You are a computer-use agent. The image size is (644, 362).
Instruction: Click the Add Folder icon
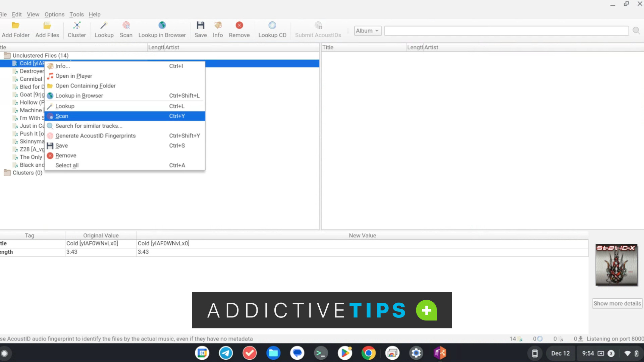point(15,29)
